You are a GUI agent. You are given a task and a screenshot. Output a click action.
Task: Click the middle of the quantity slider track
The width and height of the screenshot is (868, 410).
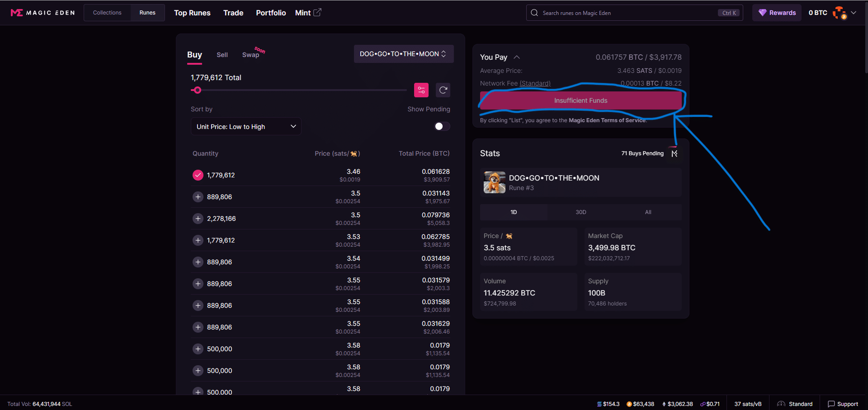pyautogui.click(x=299, y=90)
